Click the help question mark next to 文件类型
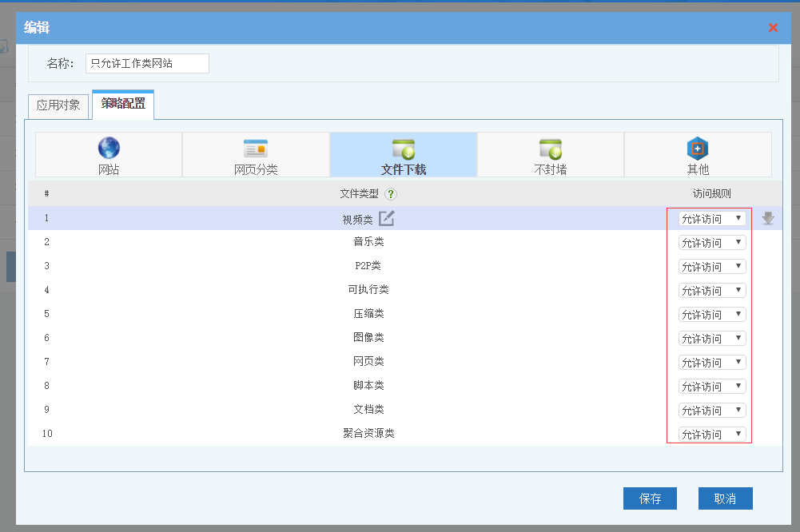The image size is (800, 532). 391,193
